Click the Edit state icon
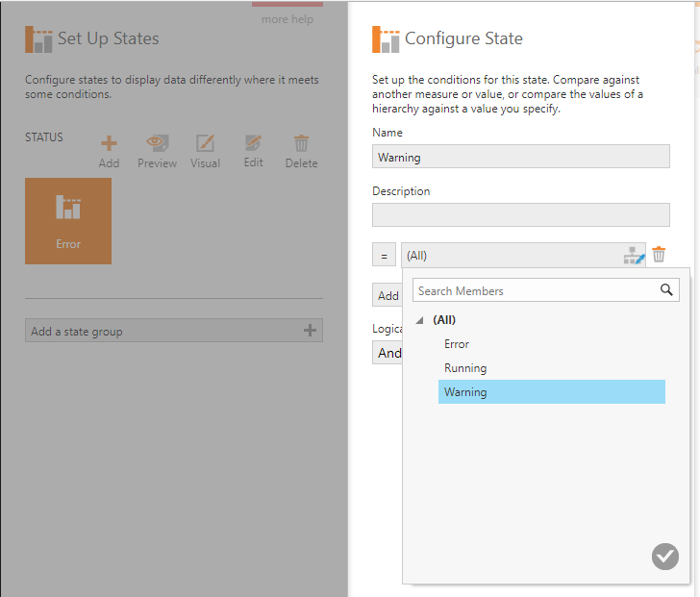Image resolution: width=700 pixels, height=597 pixels. 253,144
